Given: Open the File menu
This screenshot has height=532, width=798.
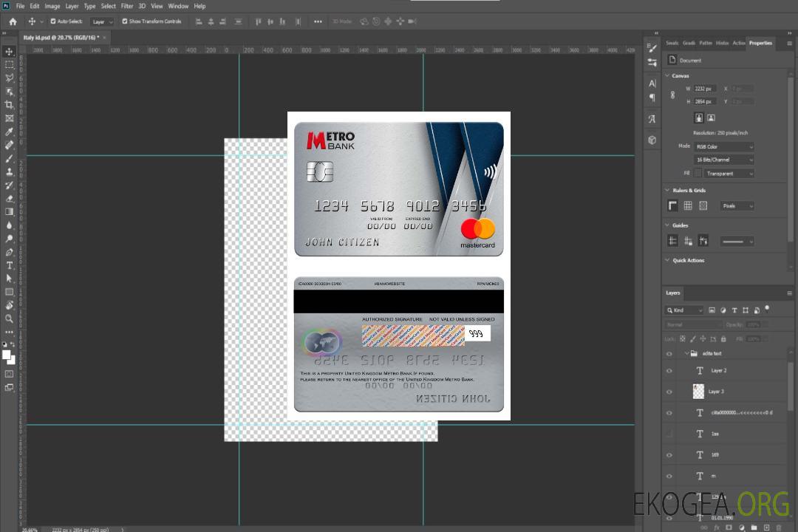Looking at the screenshot, I should point(21,6).
